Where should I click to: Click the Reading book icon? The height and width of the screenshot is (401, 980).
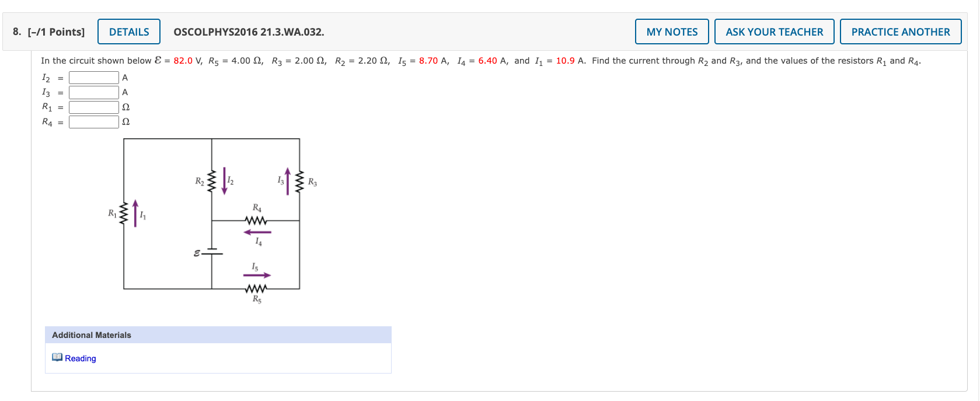(x=57, y=358)
